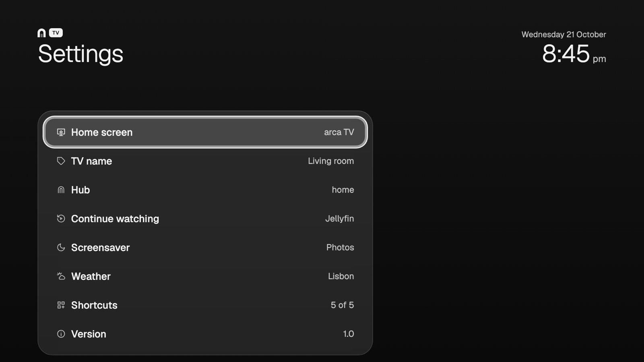Viewport: 644px width, 362px height.
Task: Open the Hub setting label
Action: coord(80,190)
